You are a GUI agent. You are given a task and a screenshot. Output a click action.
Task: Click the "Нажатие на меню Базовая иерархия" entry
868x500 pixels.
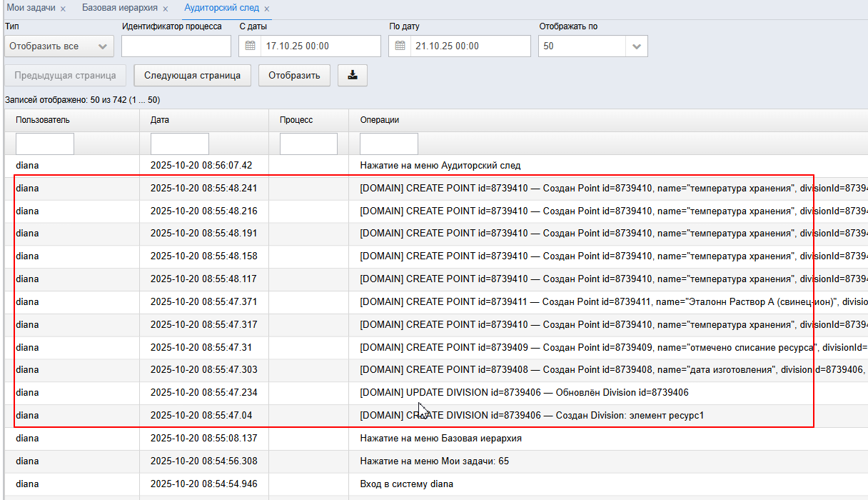440,438
